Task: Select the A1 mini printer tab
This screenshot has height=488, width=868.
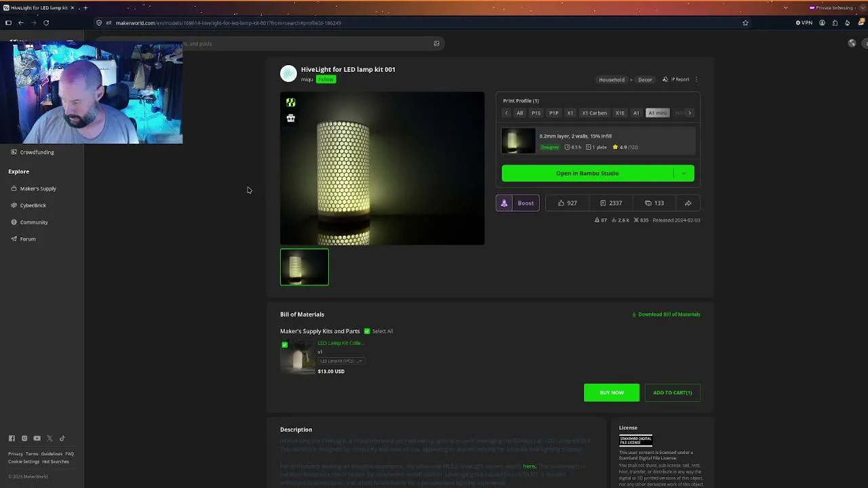Action: coord(657,113)
